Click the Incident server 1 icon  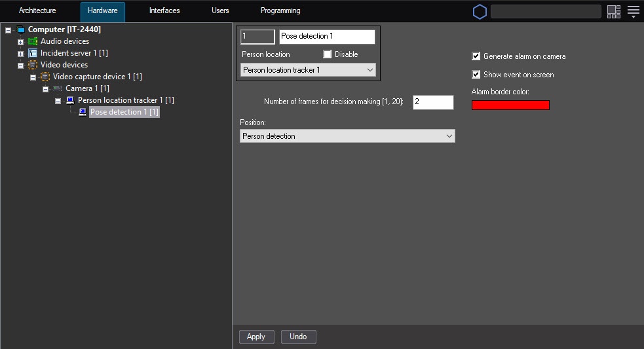click(x=32, y=53)
